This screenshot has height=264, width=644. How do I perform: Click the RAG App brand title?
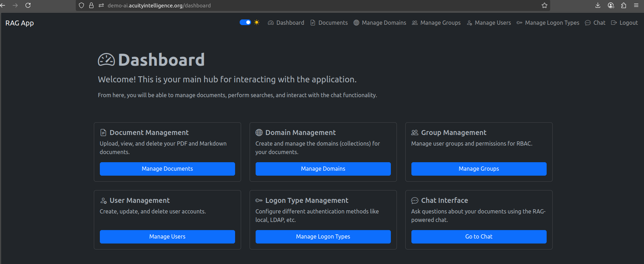point(19,23)
